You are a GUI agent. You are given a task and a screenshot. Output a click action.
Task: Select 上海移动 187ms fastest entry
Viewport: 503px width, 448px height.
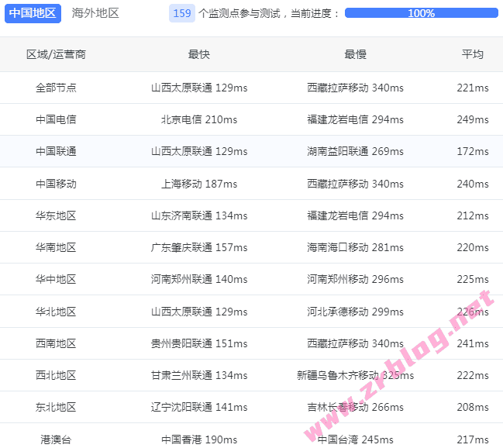(x=199, y=184)
